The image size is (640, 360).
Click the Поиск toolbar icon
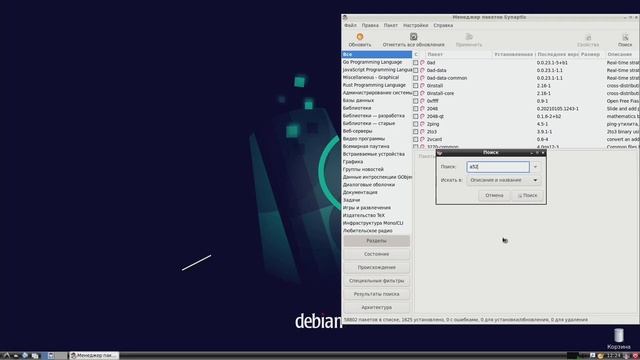(x=625, y=37)
